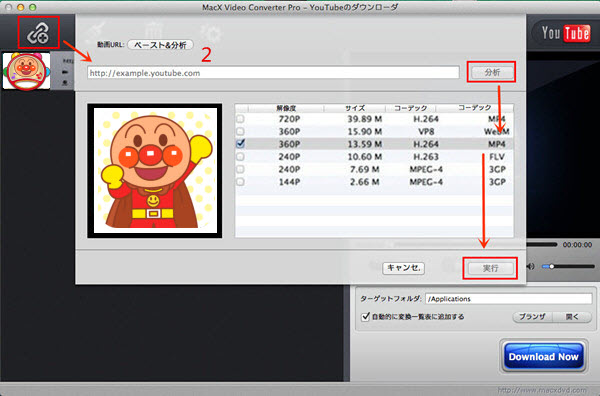Click the 実行 execute button
600x396 pixels.
(490, 268)
